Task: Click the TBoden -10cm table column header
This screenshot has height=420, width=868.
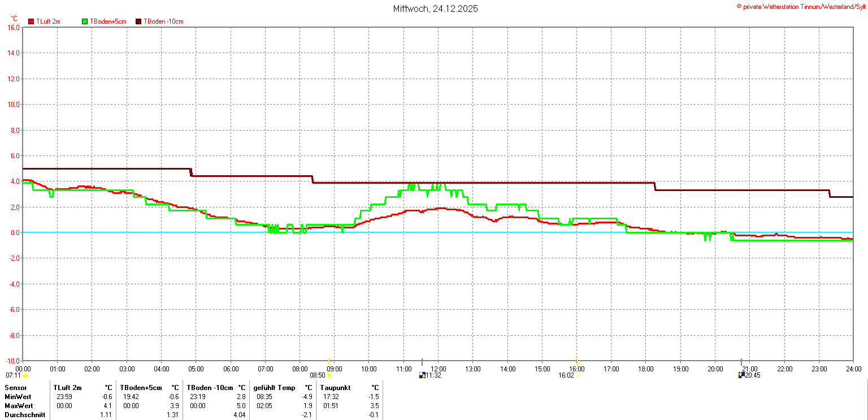Action: point(210,388)
